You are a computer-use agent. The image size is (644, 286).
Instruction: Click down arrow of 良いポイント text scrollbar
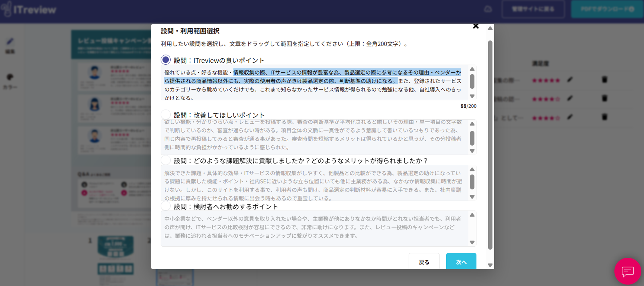click(472, 96)
